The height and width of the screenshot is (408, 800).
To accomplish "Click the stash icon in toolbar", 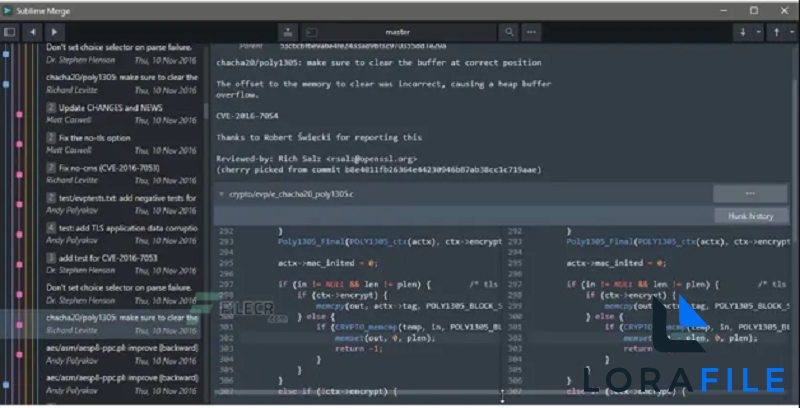I will click(288, 32).
